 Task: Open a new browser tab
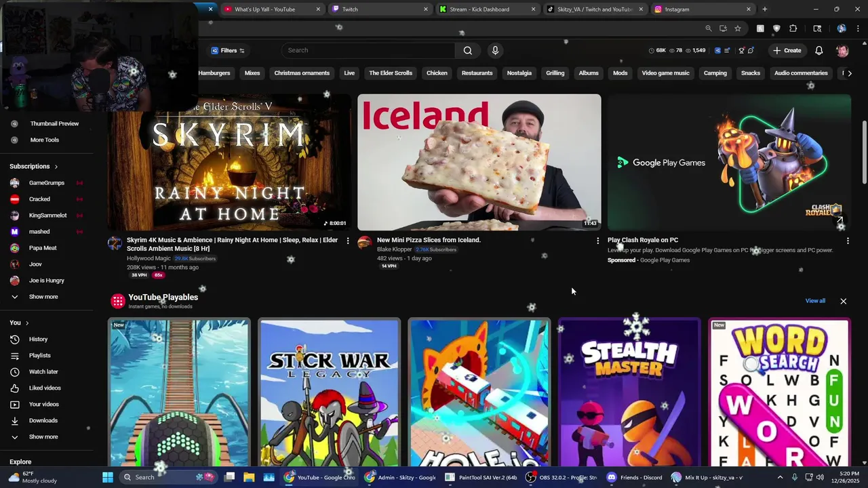tap(765, 9)
